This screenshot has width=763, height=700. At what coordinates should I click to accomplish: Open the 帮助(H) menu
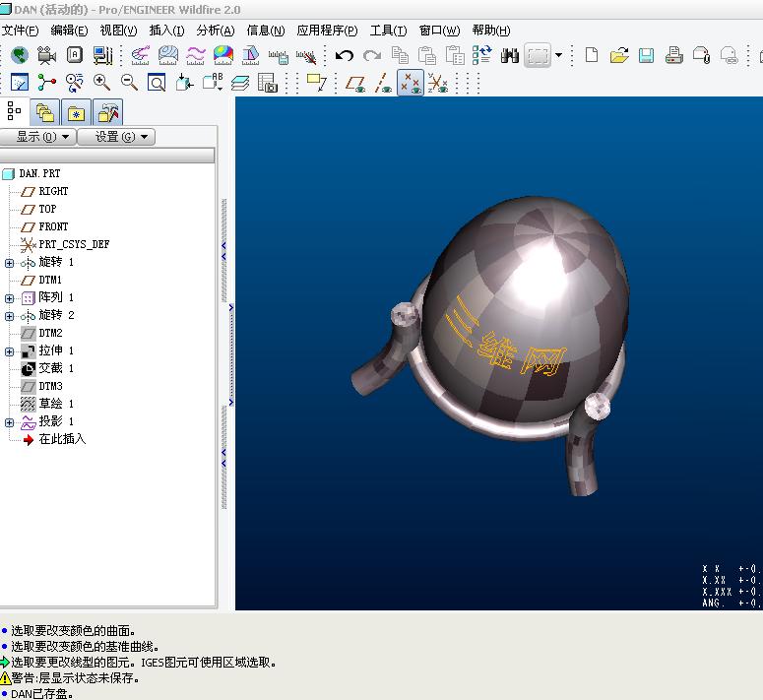pos(491,31)
